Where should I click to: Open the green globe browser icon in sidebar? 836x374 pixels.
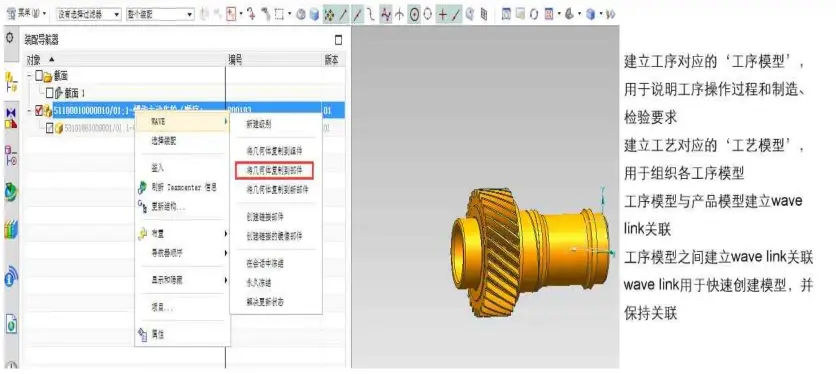point(11,192)
